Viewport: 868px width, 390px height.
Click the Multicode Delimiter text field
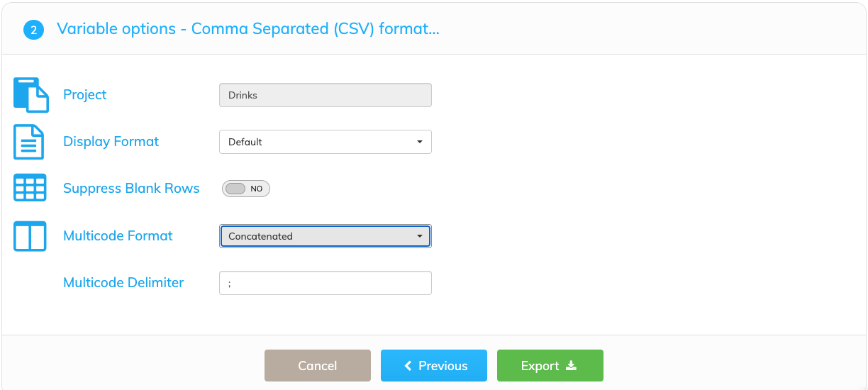(325, 283)
